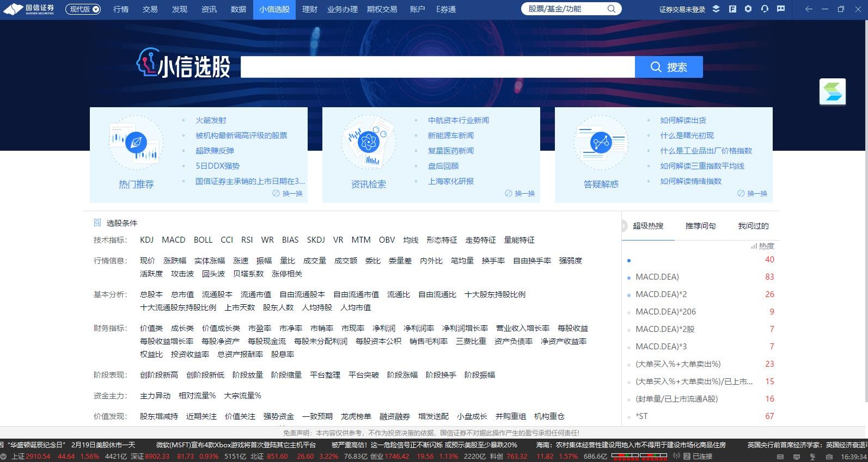Viewport: 868px width, 462px height.
Task: Open the 现代版 version dropdown
Action: coord(83,9)
